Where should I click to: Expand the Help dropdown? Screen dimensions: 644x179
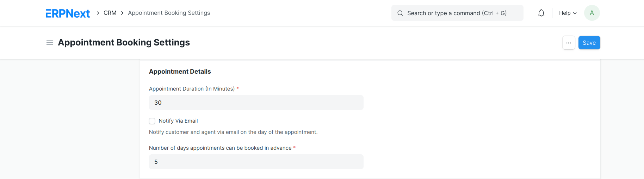click(x=568, y=13)
